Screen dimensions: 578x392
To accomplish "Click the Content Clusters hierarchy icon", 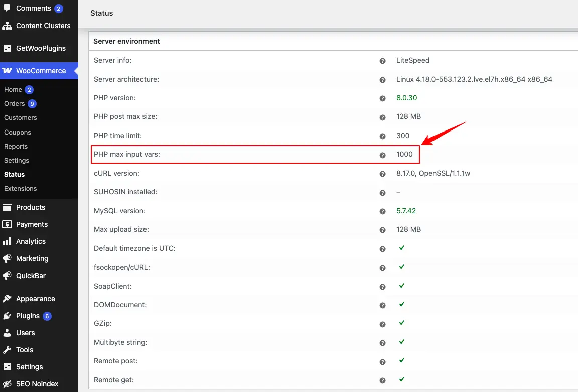I will [x=7, y=26].
